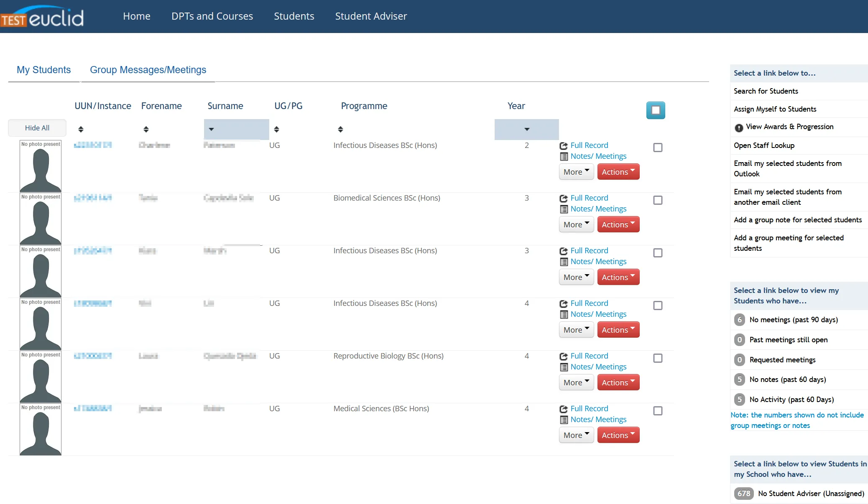This screenshot has height=504, width=868.
Task: Tick the checkbox for the Biomedical Sciences student
Action: tap(658, 200)
